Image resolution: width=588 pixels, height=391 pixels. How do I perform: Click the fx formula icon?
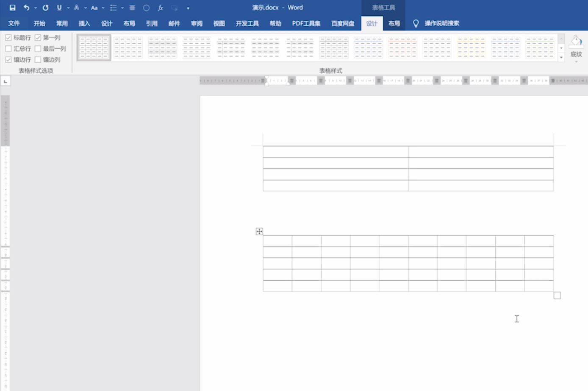click(160, 8)
